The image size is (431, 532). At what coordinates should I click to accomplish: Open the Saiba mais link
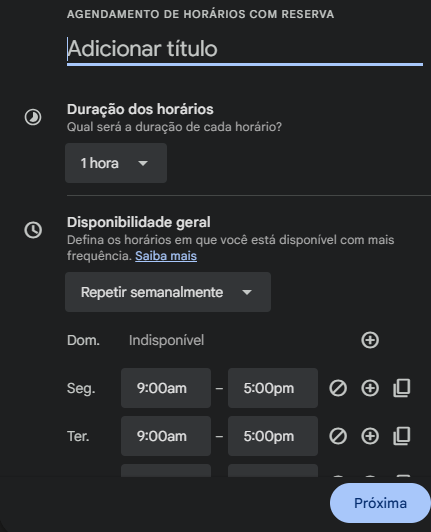click(166, 256)
